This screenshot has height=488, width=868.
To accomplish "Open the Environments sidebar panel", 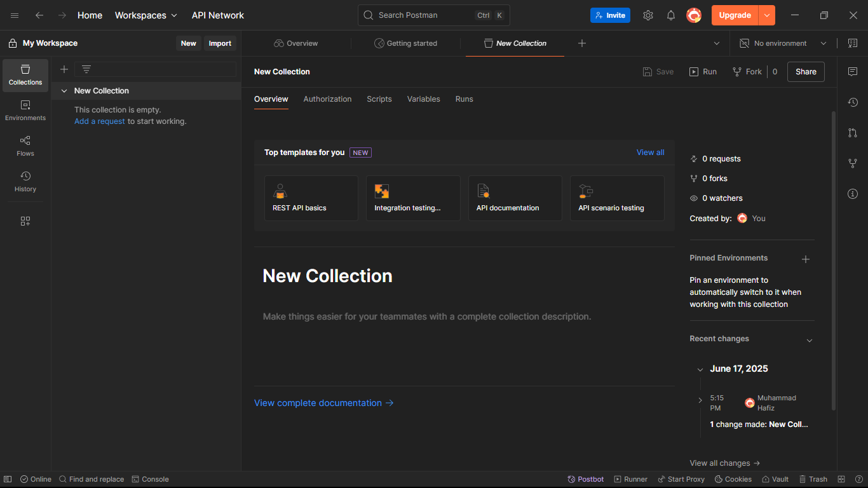I will click(25, 111).
